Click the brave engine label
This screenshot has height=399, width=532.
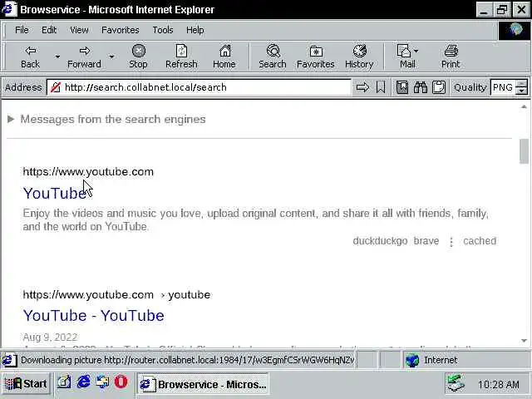426,241
